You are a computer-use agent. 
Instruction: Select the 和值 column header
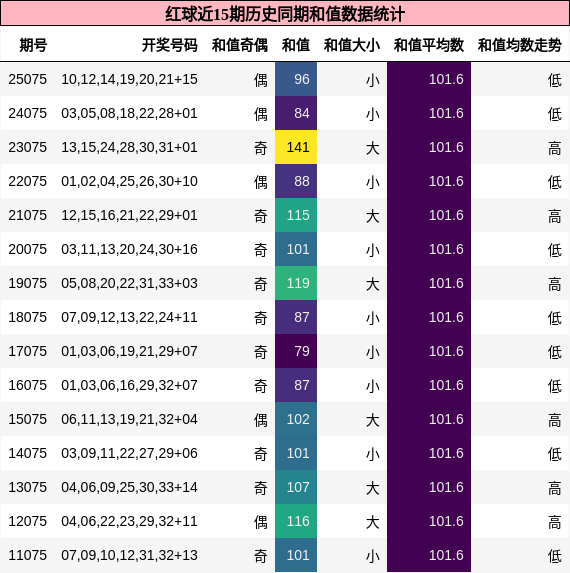pyautogui.click(x=296, y=45)
